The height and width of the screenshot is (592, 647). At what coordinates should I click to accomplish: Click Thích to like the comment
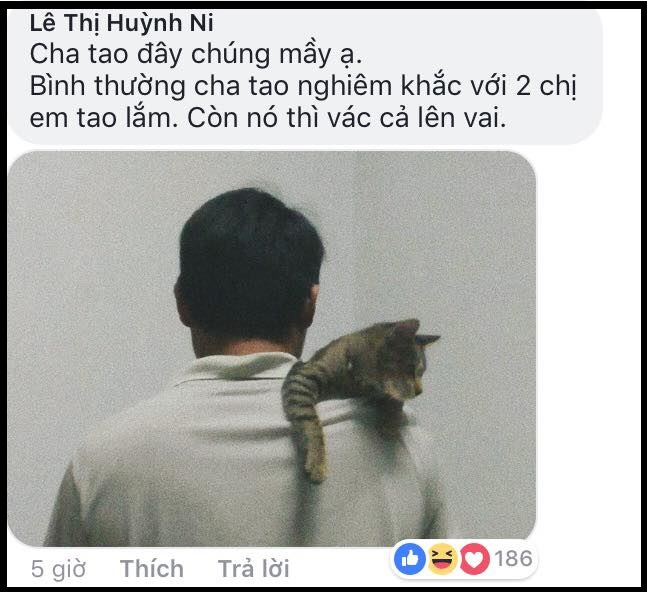(x=152, y=568)
